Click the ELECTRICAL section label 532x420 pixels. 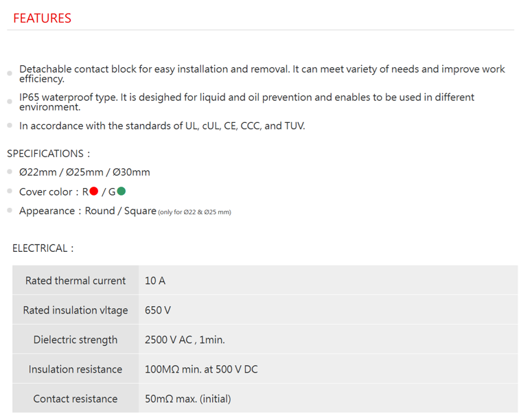click(43, 248)
